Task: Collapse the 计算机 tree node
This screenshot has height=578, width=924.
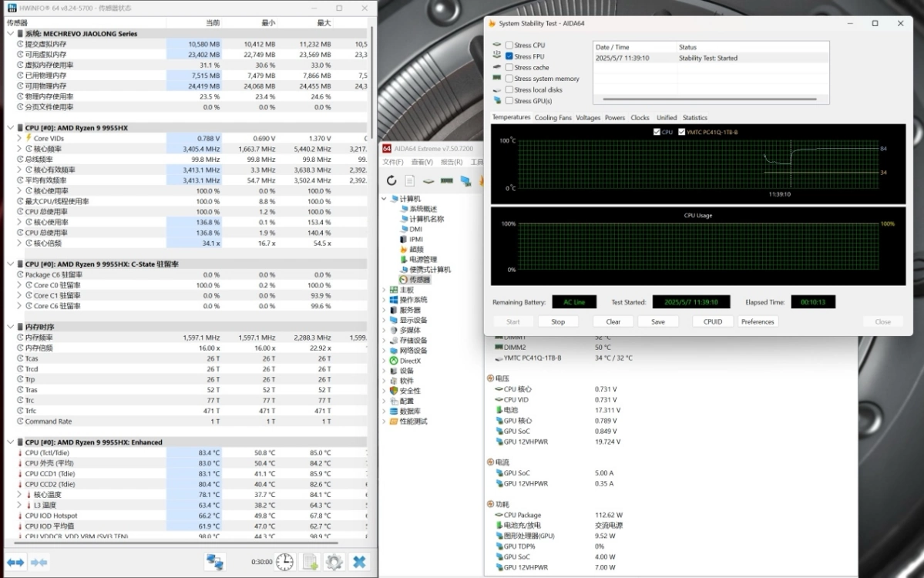Action: [385, 199]
